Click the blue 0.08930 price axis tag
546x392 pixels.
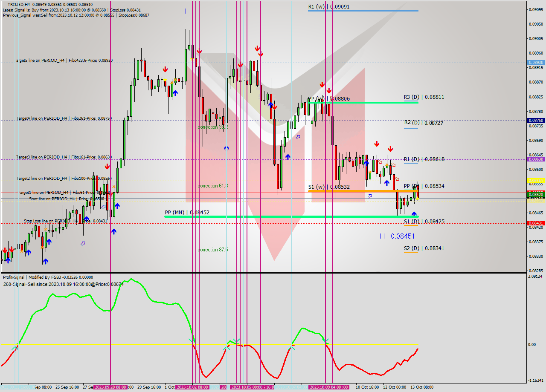[536, 63]
